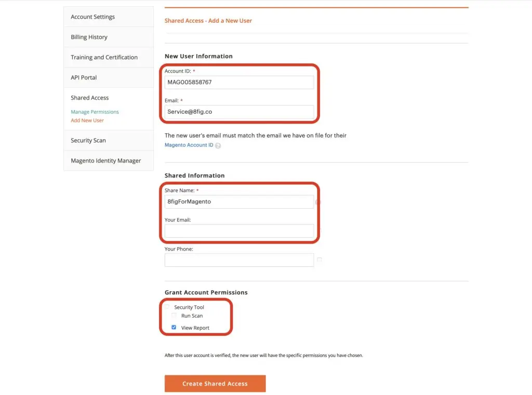Viewport: 532px width, 395px height.
Task: Focus the Share Name input field
Action: [239, 202]
